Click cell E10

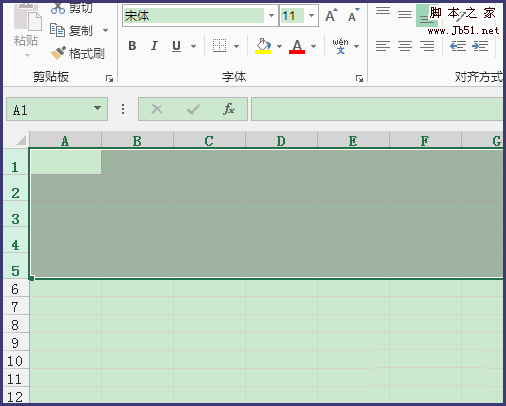(x=353, y=360)
